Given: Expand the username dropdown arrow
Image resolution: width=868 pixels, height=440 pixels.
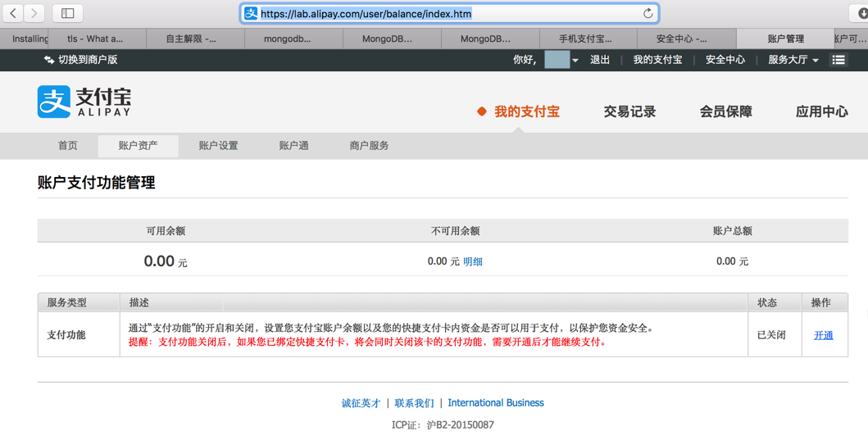Looking at the screenshot, I should 575,61.
